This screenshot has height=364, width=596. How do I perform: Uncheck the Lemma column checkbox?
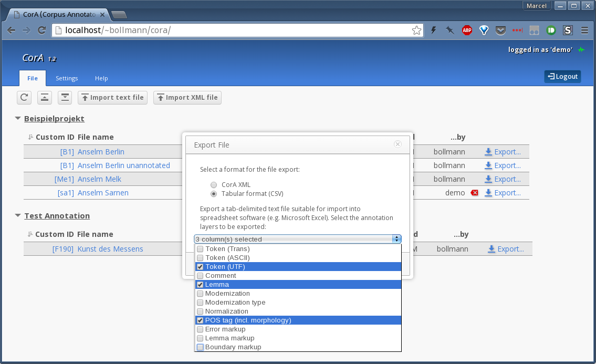(200, 285)
